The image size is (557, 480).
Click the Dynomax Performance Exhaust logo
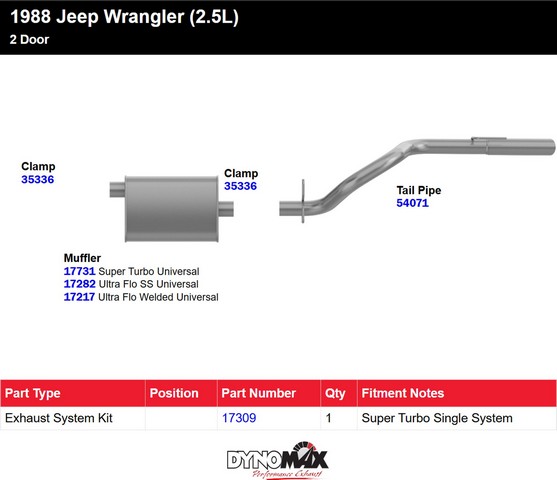point(277,460)
